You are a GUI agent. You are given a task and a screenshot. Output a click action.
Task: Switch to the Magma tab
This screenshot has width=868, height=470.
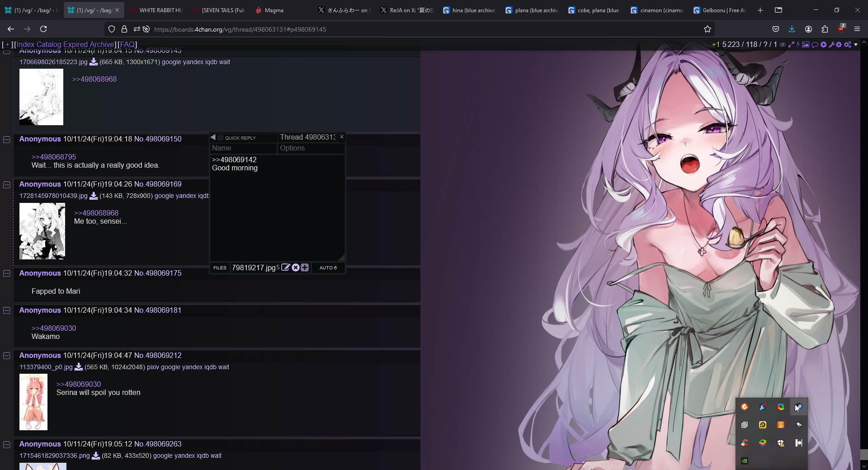274,10
